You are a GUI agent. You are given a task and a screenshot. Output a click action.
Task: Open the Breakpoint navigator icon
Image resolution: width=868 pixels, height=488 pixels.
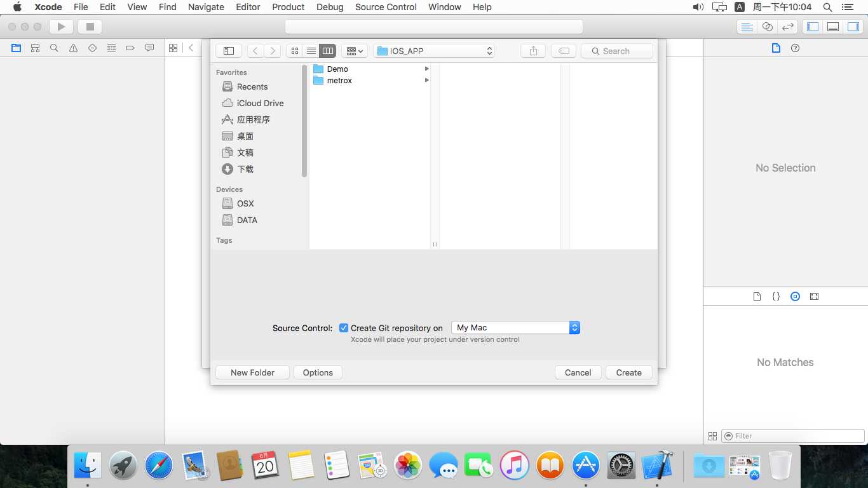[x=130, y=48]
